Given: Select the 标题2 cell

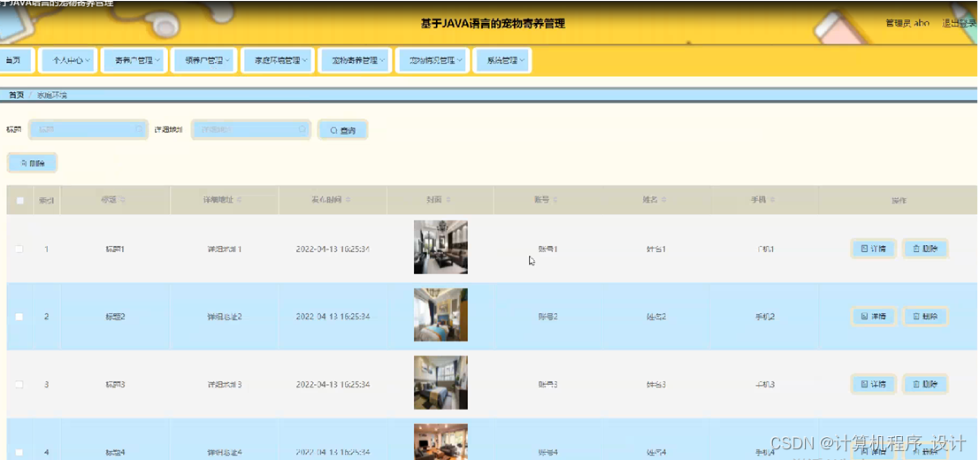Looking at the screenshot, I should (x=115, y=317).
